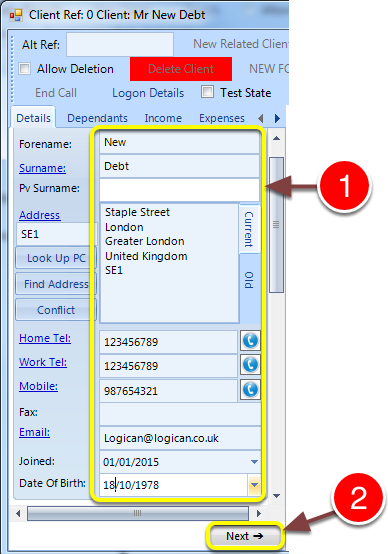The image size is (388, 554).
Task: Open the Income tab
Action: coord(163,118)
